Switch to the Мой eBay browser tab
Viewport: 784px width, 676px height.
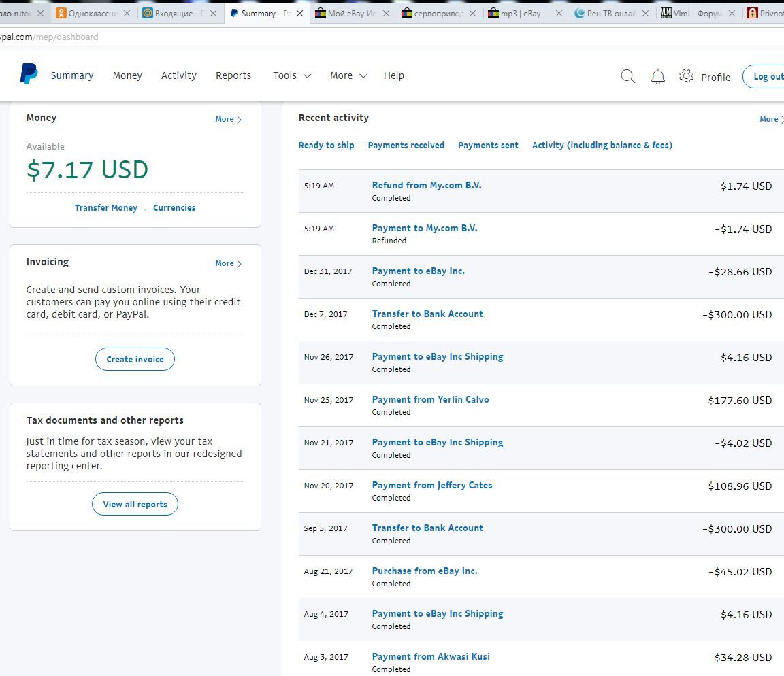pos(346,13)
